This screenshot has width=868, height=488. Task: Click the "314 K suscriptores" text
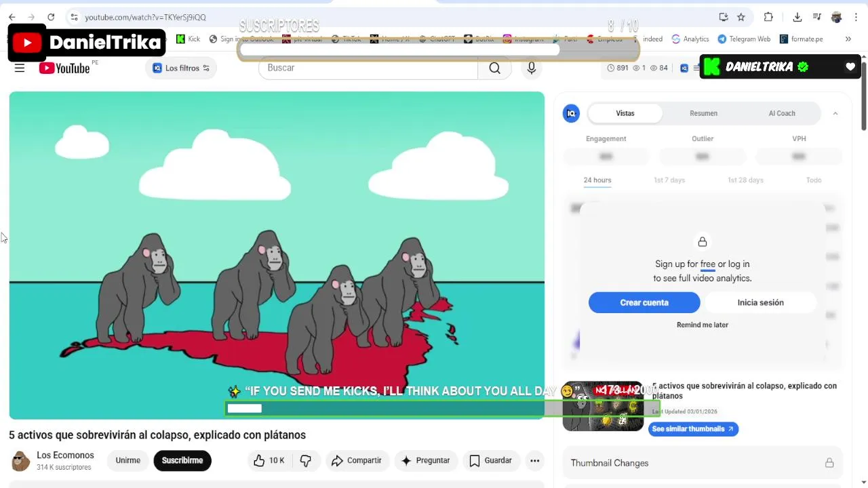(64, 468)
